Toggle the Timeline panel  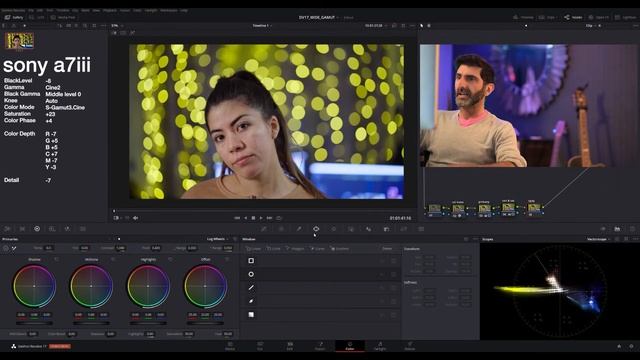(523, 18)
